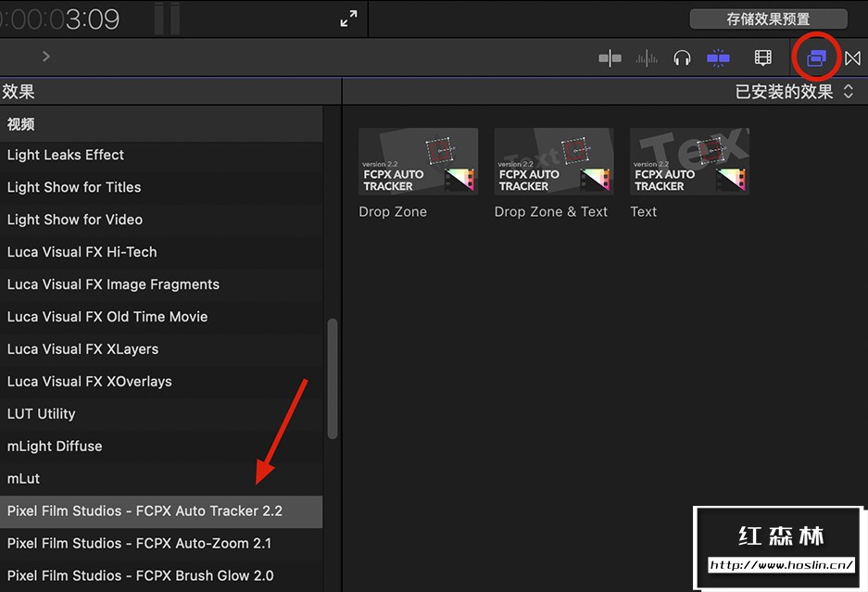Open the 已安装的效果 dropdown
The width and height of the screenshot is (868, 592).
794,92
